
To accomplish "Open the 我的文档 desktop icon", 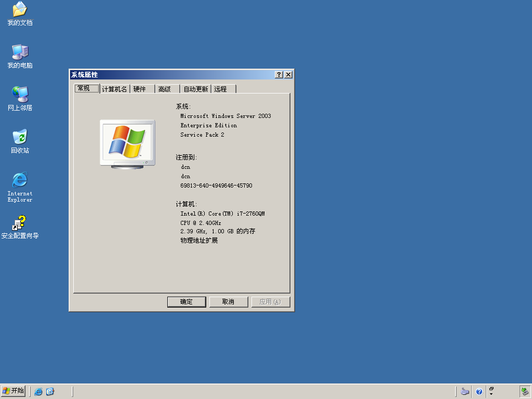I will 20,14.
